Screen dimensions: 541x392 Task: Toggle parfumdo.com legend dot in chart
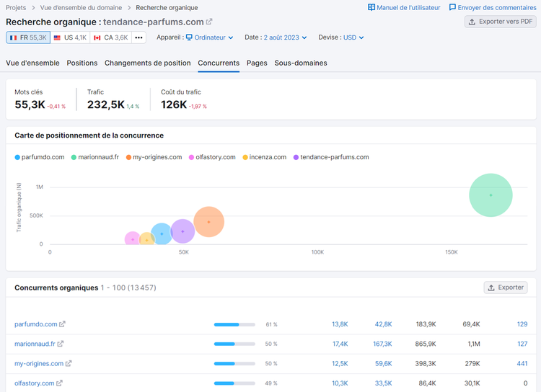(x=17, y=157)
